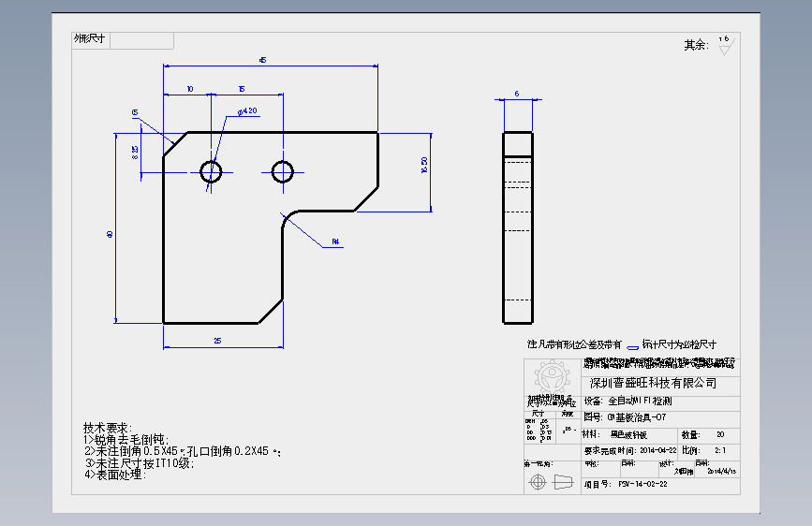Click the blue oval symbol in the note
812x526 pixels.
[x=632, y=347]
